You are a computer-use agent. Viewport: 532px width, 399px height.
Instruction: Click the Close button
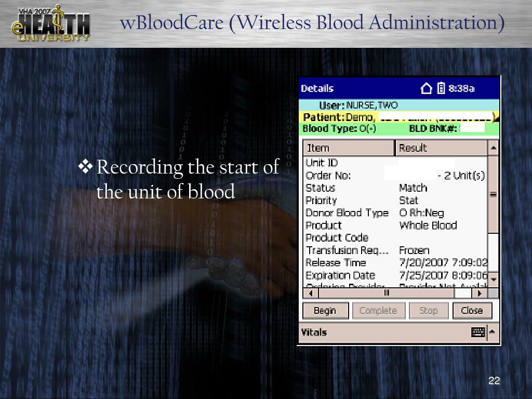(472, 311)
